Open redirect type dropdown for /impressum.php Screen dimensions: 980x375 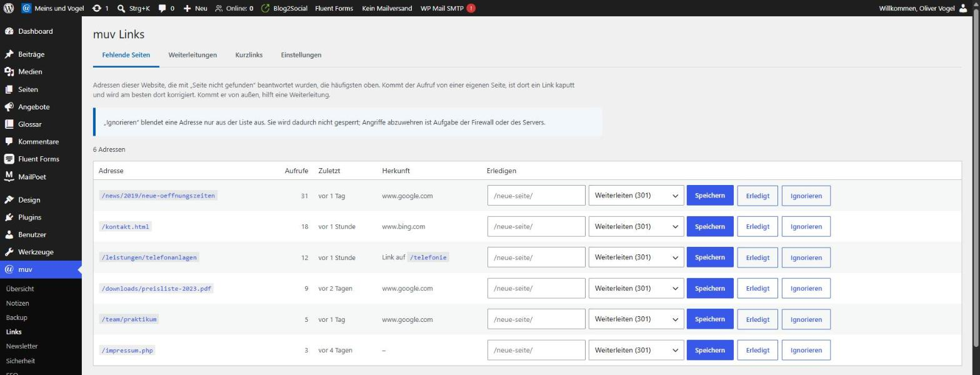coord(636,350)
